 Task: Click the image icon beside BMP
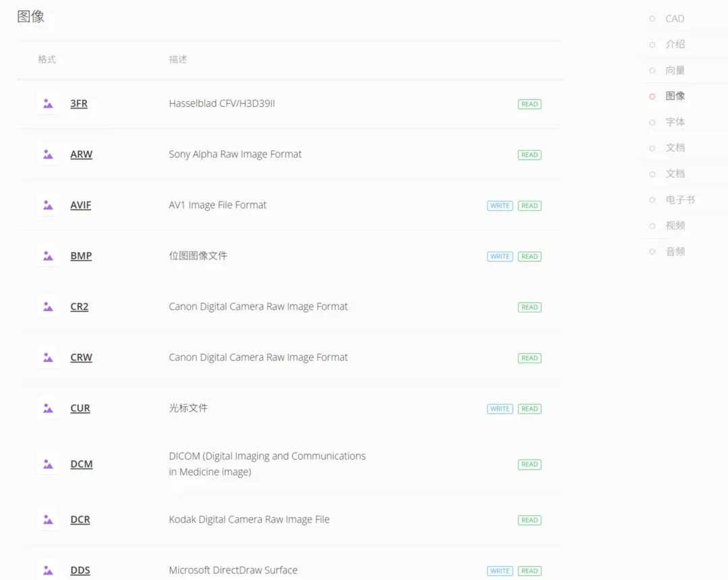tap(48, 256)
